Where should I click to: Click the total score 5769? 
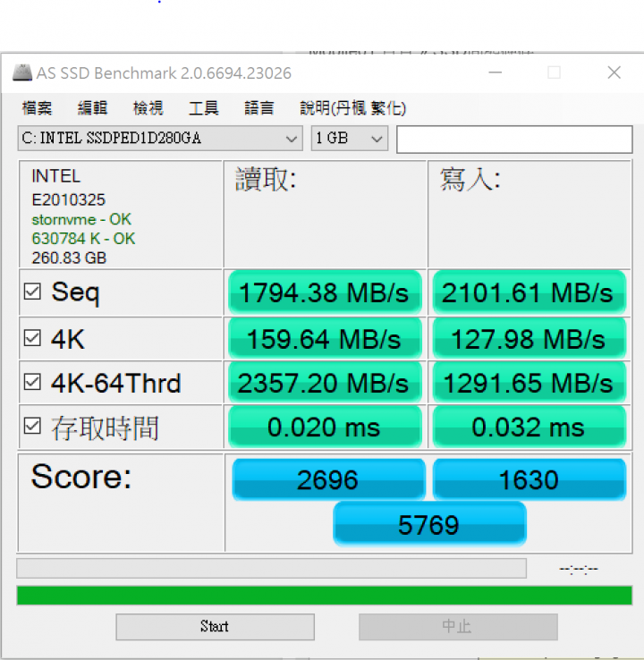(x=429, y=524)
